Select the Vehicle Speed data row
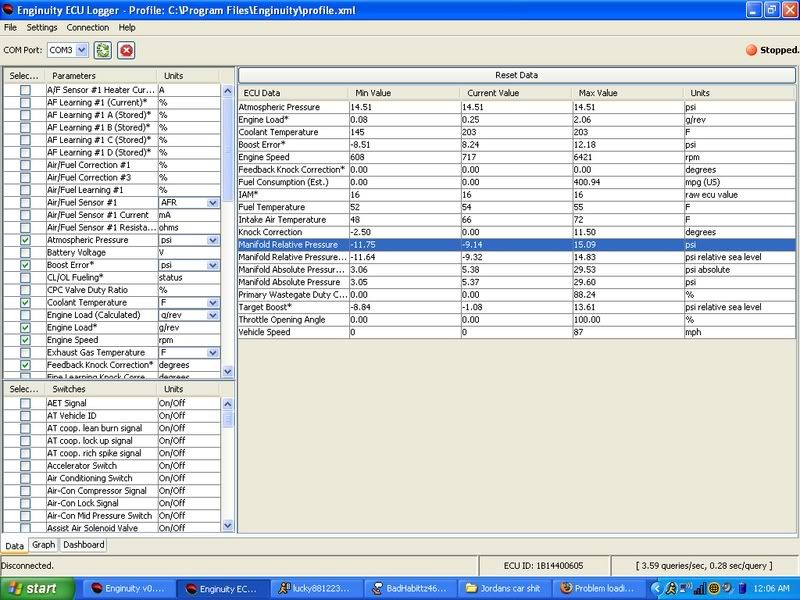800x600 pixels. 516,332
